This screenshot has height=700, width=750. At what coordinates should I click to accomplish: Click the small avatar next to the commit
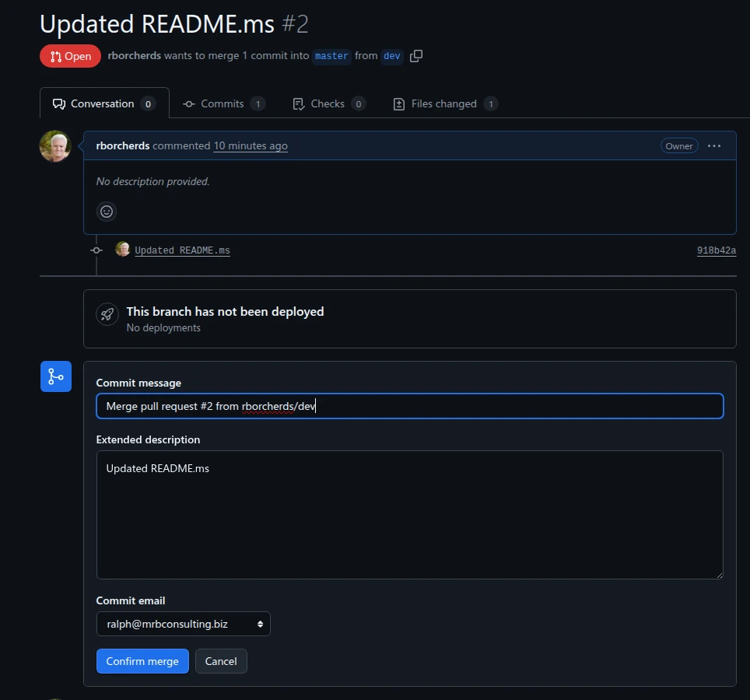click(x=123, y=249)
